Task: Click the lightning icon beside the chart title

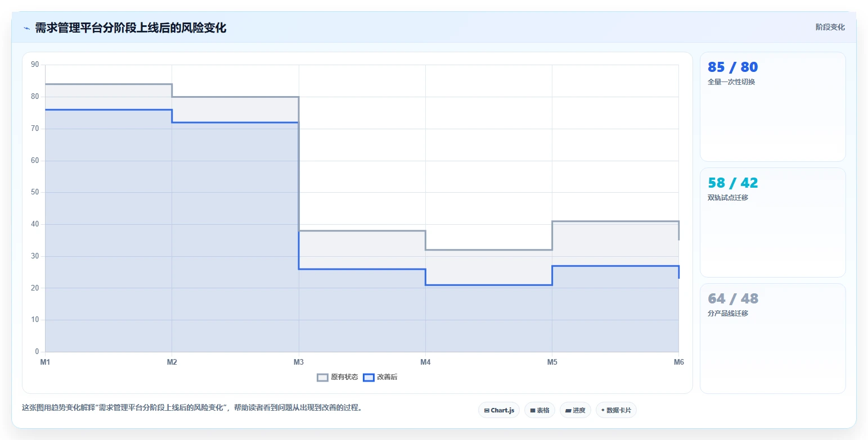Action: coord(26,28)
